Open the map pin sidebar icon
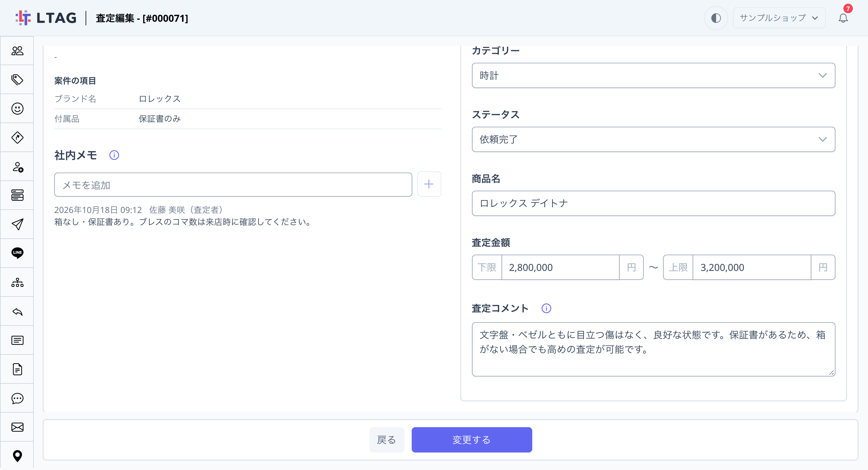Screen dimensions: 868x470 (17, 456)
